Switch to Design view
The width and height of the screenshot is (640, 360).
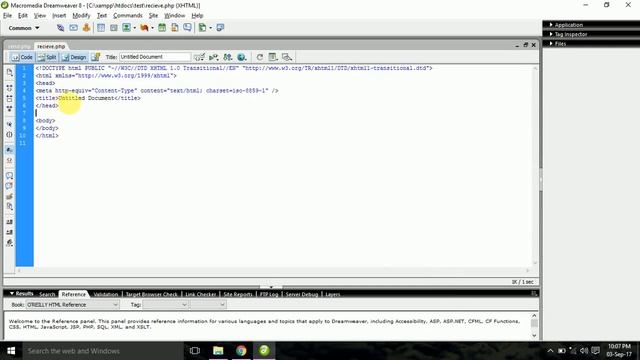[x=74, y=57]
